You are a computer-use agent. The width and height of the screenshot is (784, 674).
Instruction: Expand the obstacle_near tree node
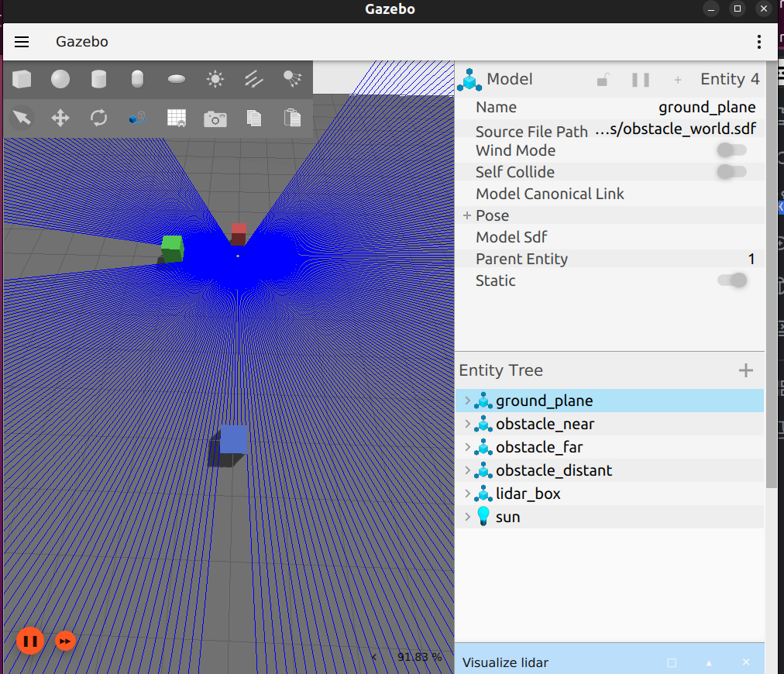(467, 424)
